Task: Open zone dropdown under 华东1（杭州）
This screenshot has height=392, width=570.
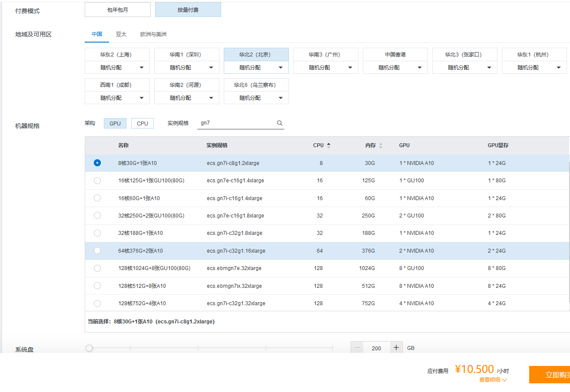Action: click(x=534, y=67)
